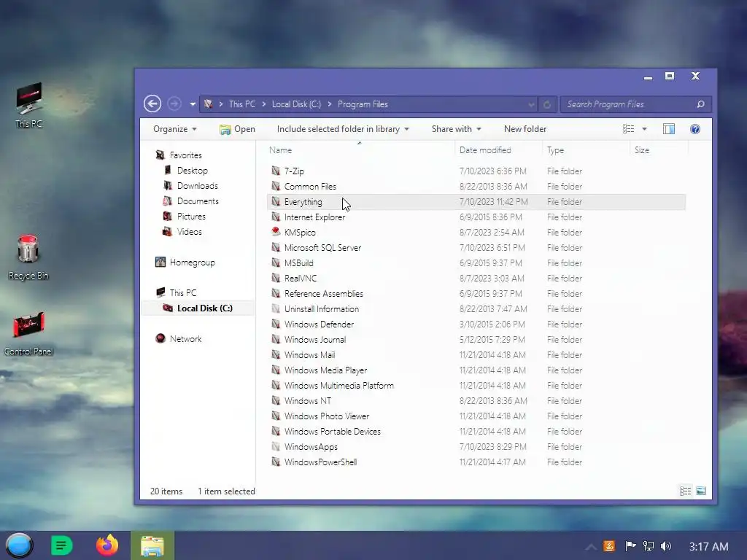The image size is (747, 560).
Task: Select 'Local Disk (C:)' in the address breadcrumb
Action: pos(296,104)
